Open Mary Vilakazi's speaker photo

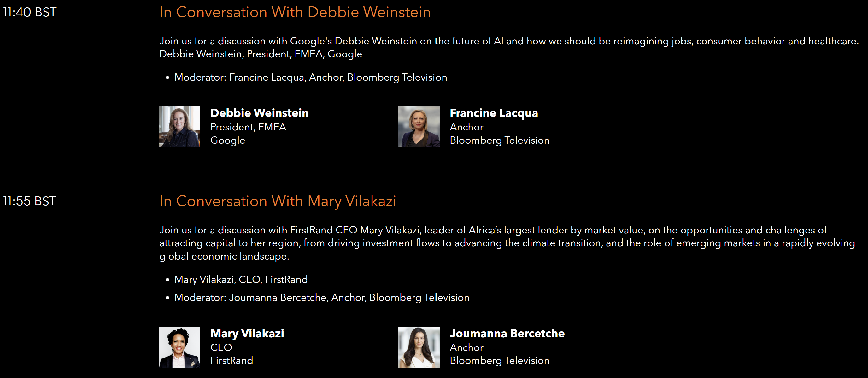[179, 347]
